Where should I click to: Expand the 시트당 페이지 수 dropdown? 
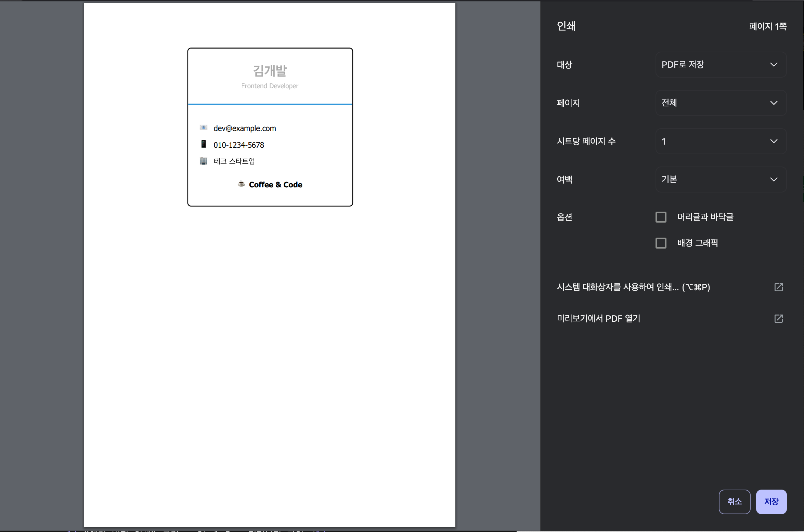[721, 141]
